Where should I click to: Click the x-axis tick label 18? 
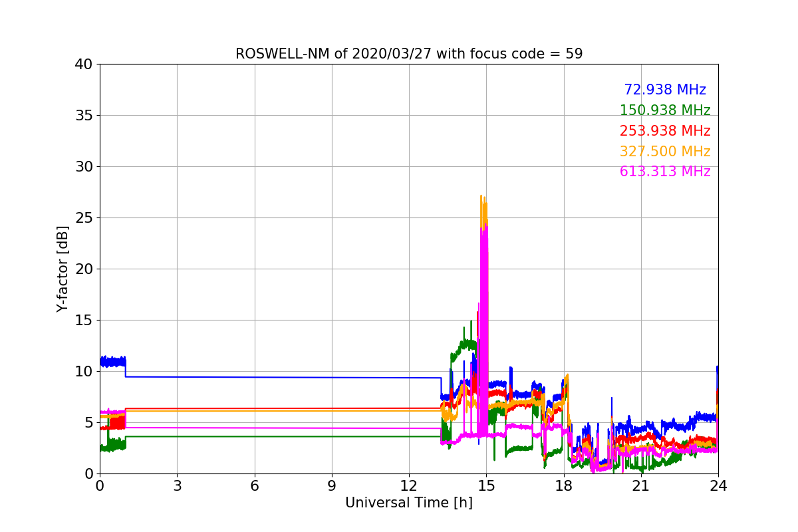click(564, 486)
